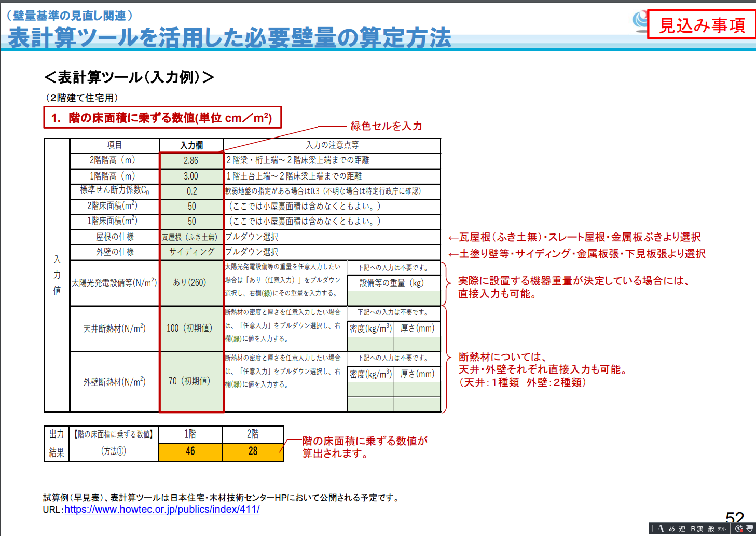Click the IME icon with red dot
The width and height of the screenshot is (756, 536).
click(x=739, y=529)
